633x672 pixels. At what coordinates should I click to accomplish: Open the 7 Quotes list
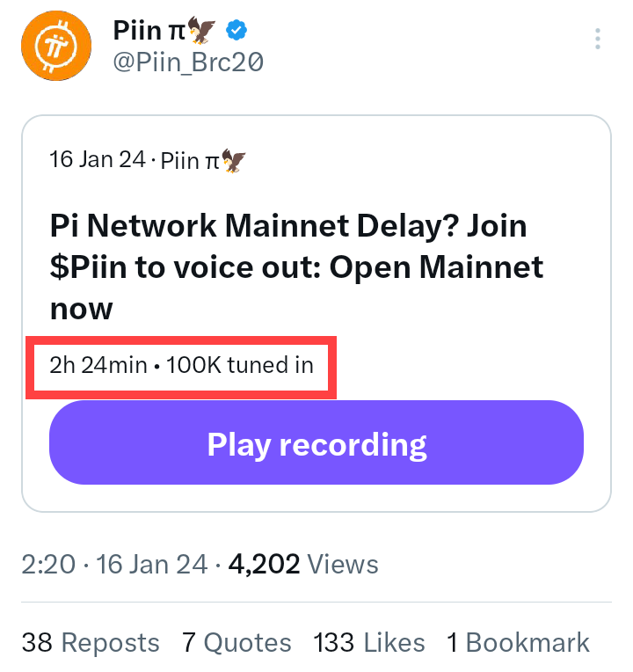pyautogui.click(x=236, y=643)
